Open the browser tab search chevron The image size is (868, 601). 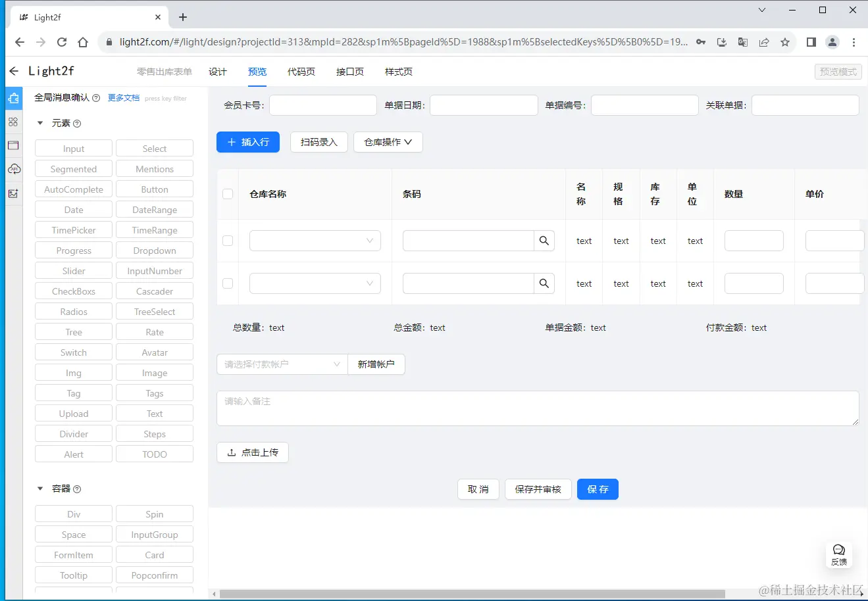point(762,10)
